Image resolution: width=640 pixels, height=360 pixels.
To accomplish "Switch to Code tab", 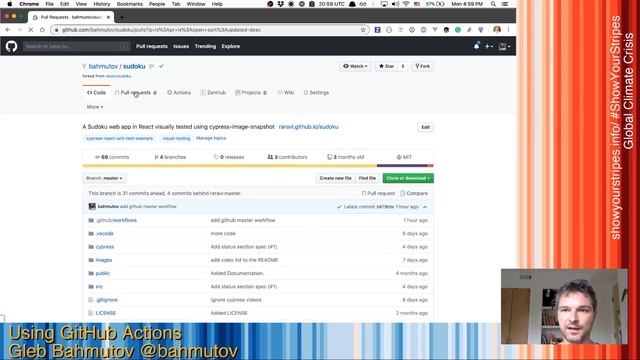I will (96, 93).
